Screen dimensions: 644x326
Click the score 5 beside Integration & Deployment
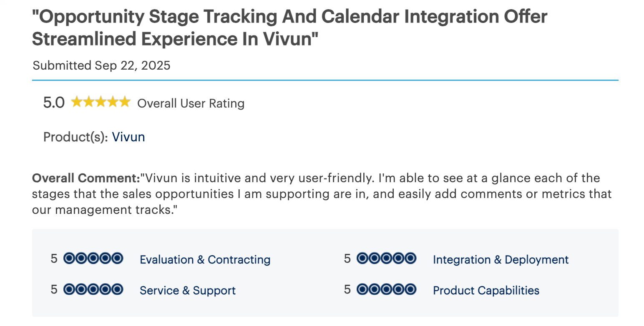347,259
